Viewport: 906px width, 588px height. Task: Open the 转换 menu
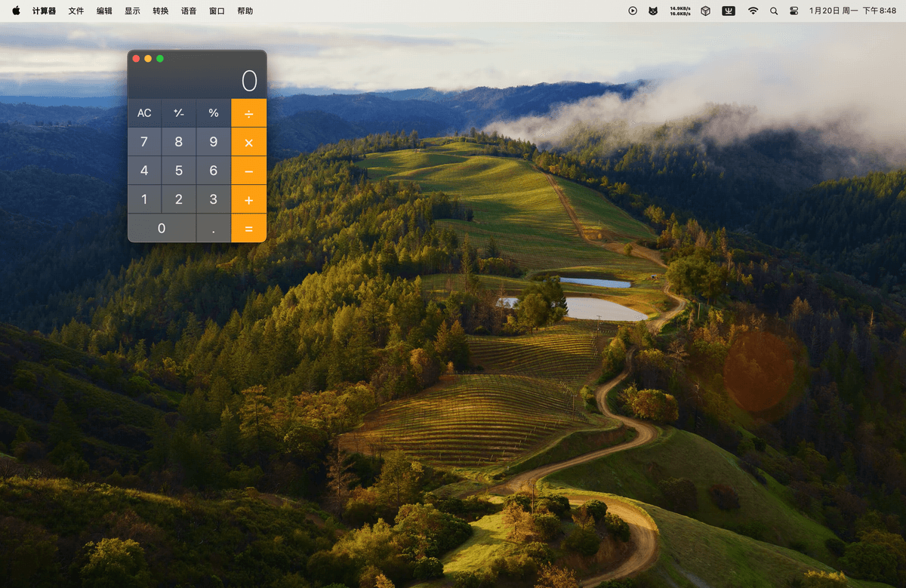pos(161,11)
